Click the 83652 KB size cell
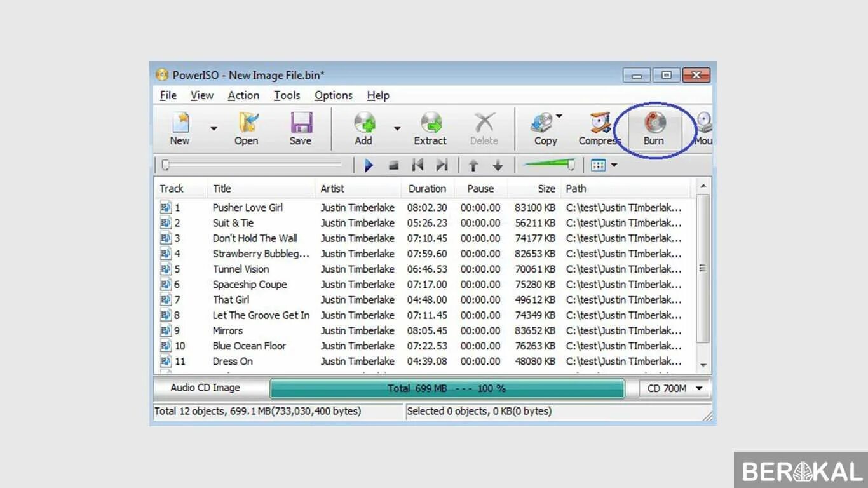This screenshot has height=488, width=868. pos(535,330)
